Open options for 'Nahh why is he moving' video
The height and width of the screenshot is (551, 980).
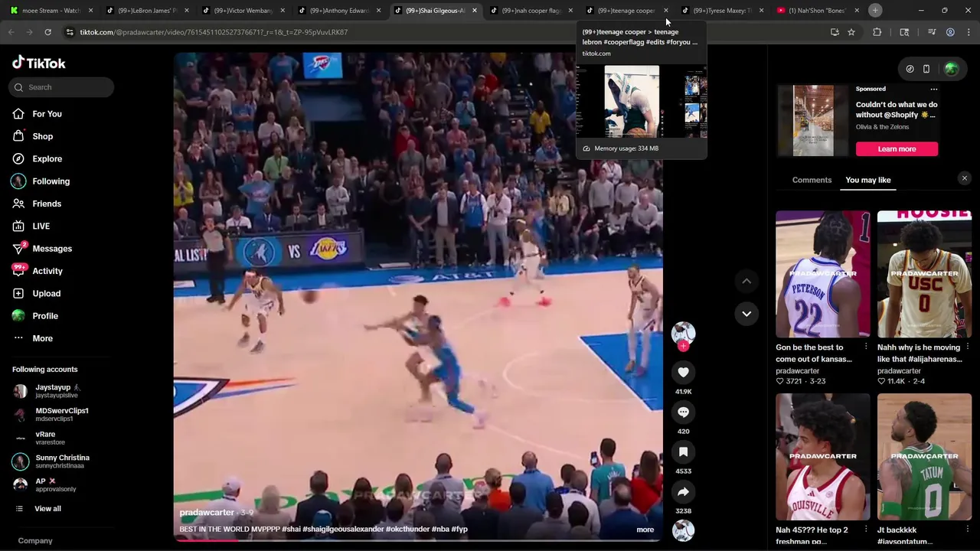pyautogui.click(x=967, y=347)
